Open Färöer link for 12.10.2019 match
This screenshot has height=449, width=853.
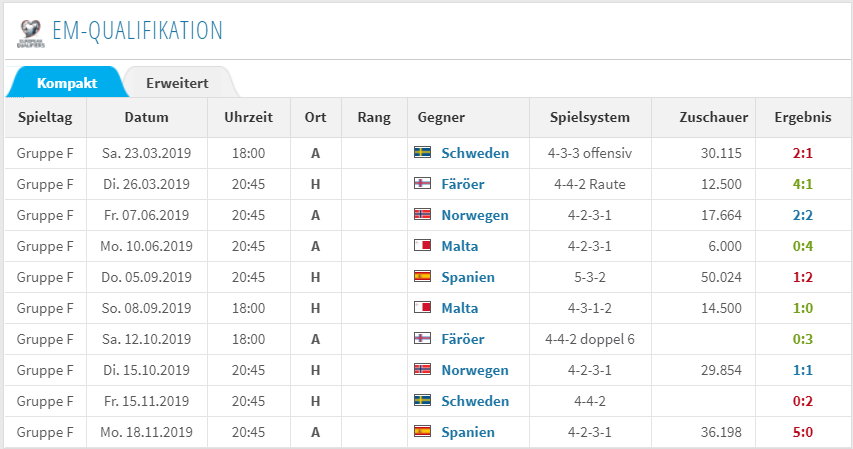coord(462,339)
